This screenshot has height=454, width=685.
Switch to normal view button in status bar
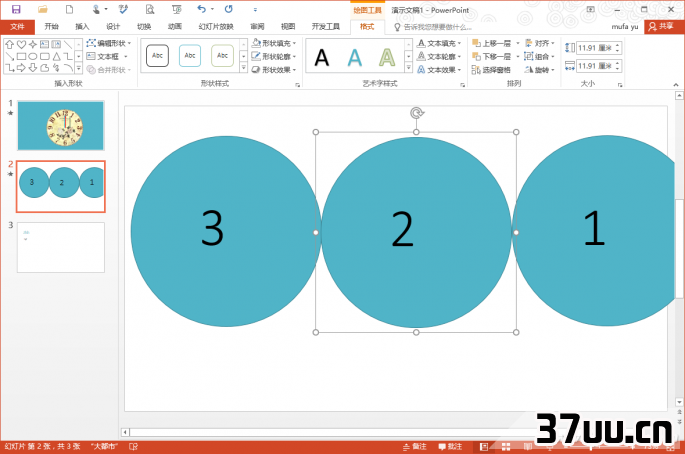point(484,447)
